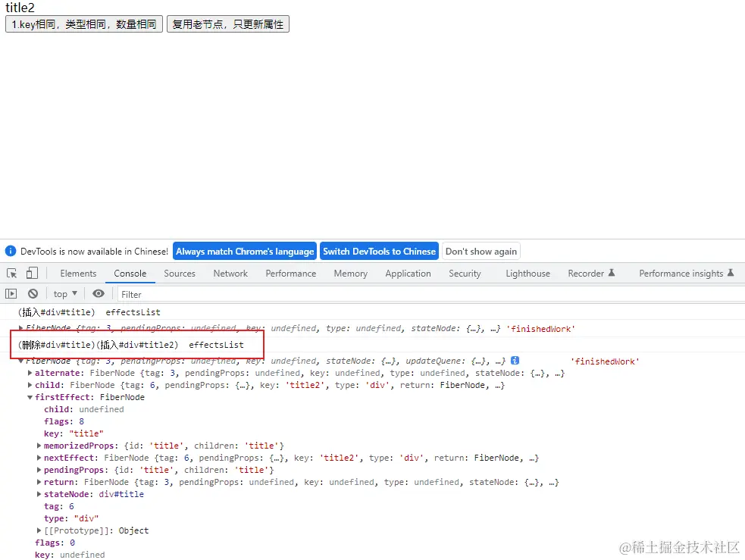The image size is (745, 560).
Task: Click the '(插入#div#title) effectsList' log line
Action: 89,312
